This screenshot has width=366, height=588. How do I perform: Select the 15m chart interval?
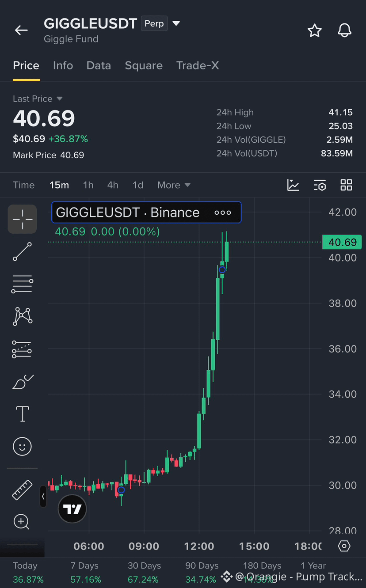tap(59, 185)
